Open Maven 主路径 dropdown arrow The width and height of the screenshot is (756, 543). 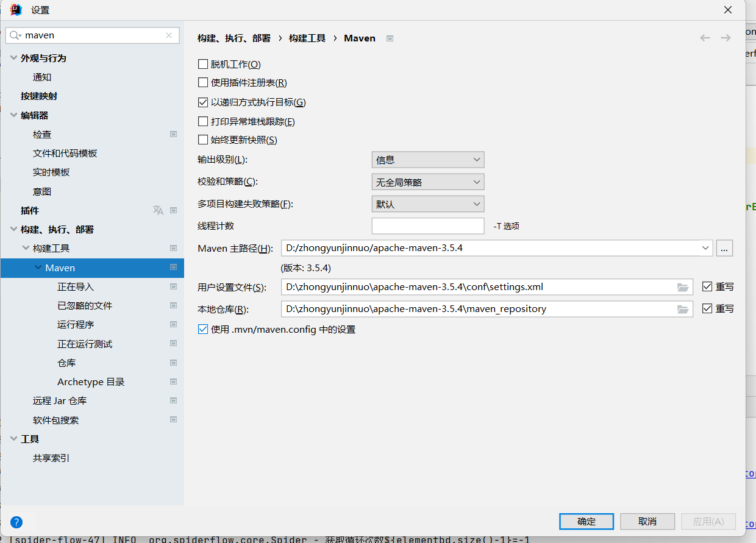coord(705,248)
